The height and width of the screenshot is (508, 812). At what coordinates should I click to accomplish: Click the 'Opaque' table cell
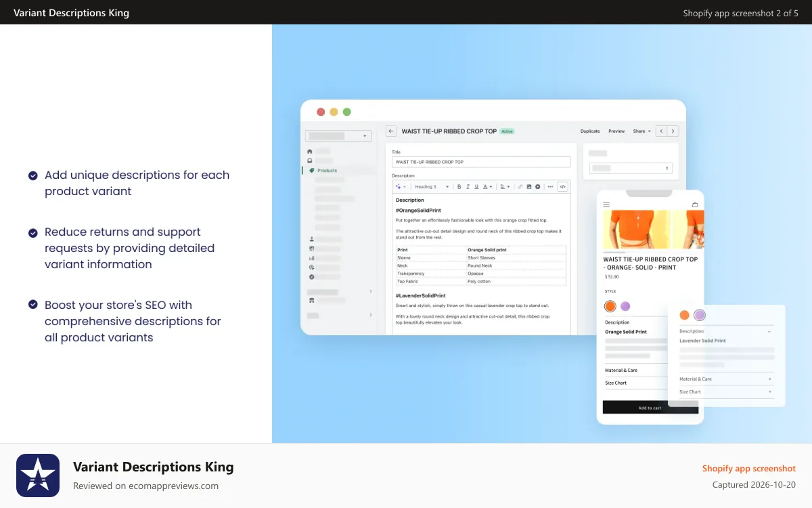[476, 274]
